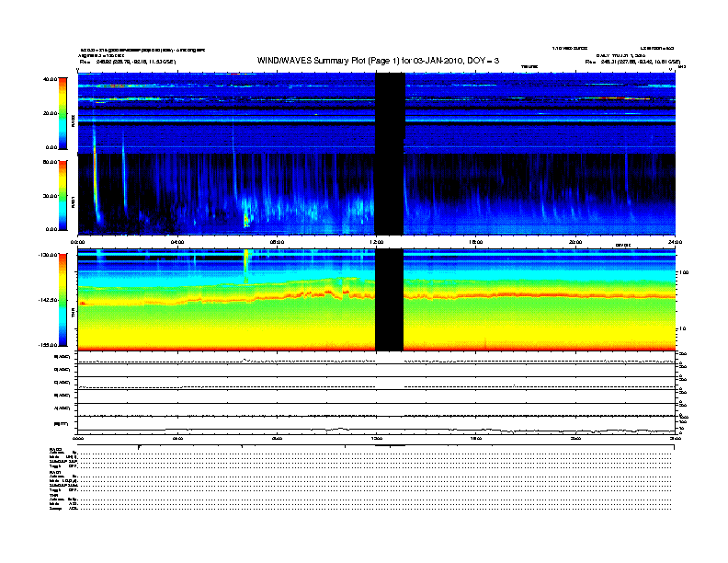Click the 08:00 tick below the RAD1 spectrogram

277,242
